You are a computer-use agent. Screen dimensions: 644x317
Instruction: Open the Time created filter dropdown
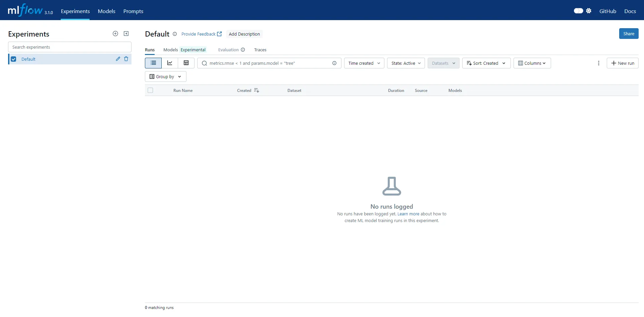[x=364, y=63]
